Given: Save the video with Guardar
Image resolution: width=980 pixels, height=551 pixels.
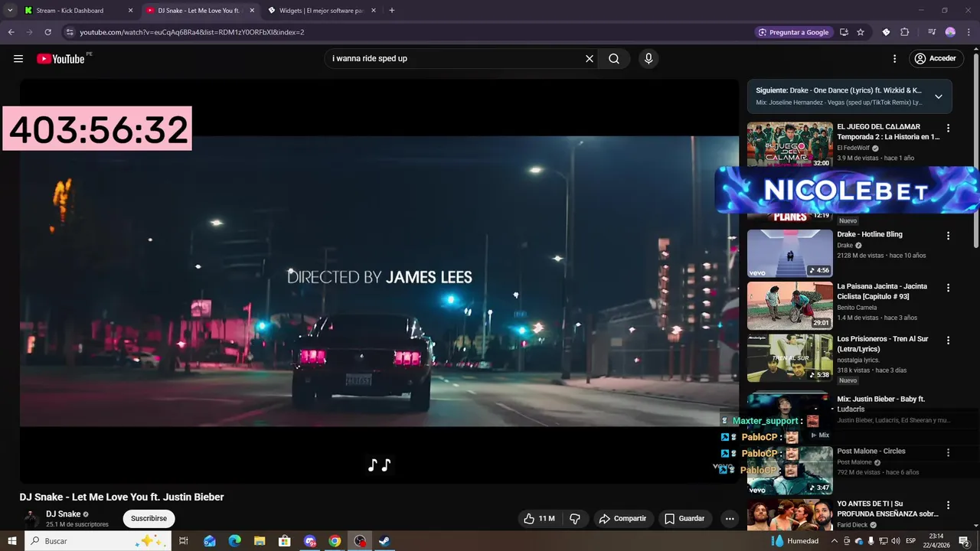Looking at the screenshot, I should pos(684,519).
